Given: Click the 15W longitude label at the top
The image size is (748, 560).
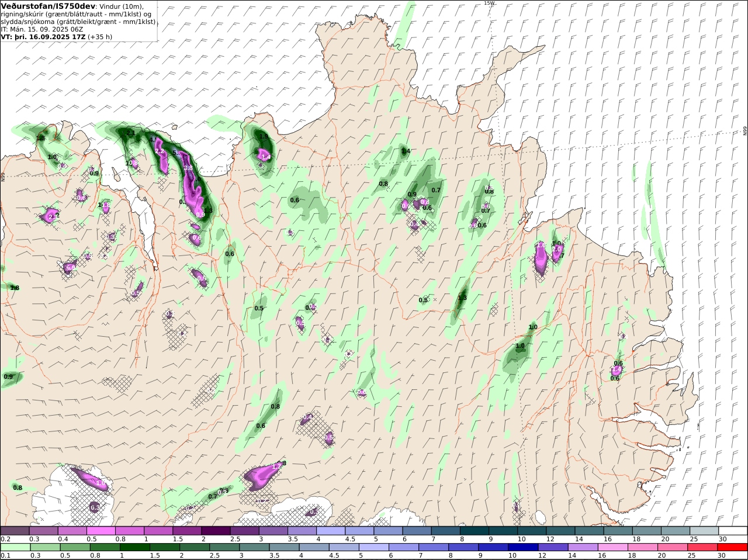Looking at the screenshot, I should [489, 3].
